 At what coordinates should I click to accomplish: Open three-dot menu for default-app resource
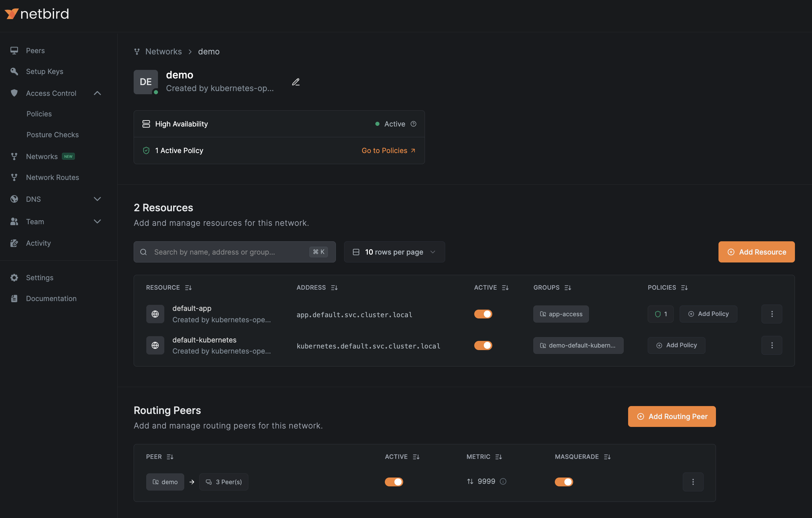click(772, 314)
